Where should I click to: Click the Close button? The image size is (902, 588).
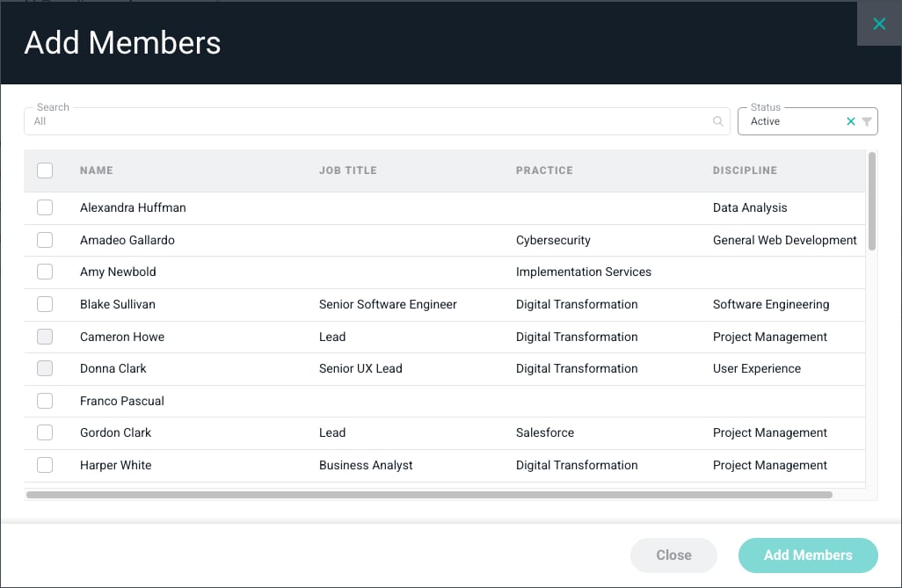coord(673,555)
